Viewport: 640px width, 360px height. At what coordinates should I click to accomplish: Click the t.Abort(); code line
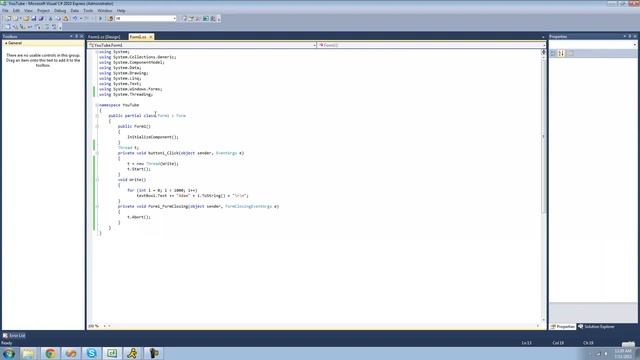(x=139, y=217)
